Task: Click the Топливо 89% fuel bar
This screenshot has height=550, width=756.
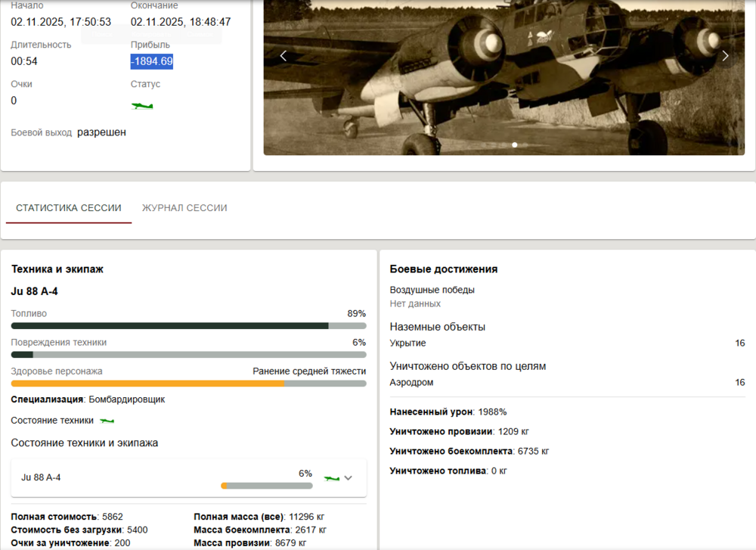Action: pyautogui.click(x=187, y=325)
